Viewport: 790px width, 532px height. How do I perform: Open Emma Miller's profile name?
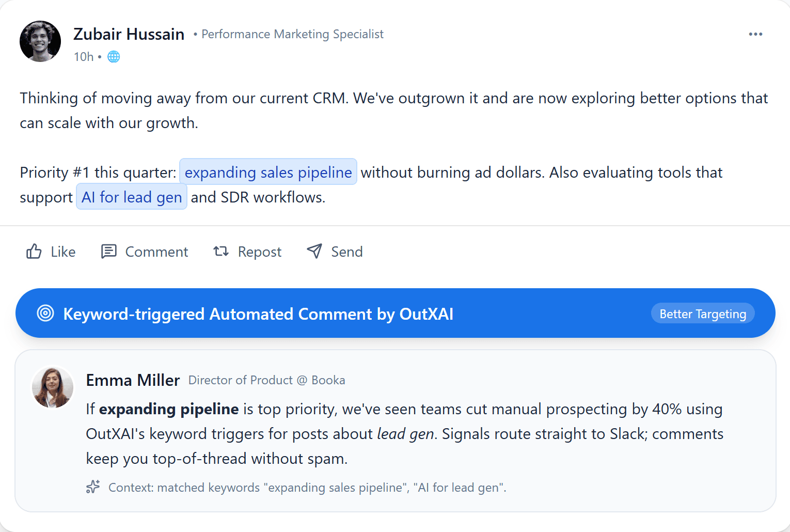133,380
